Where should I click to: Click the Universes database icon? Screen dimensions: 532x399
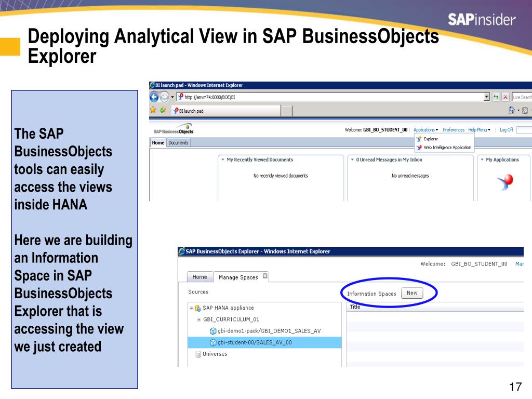198,354
